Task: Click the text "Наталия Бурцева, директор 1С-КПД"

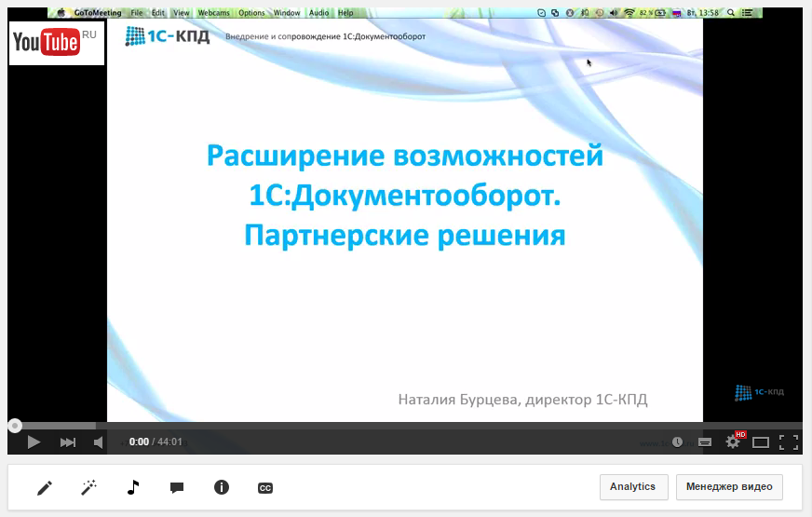Action: 522,400
